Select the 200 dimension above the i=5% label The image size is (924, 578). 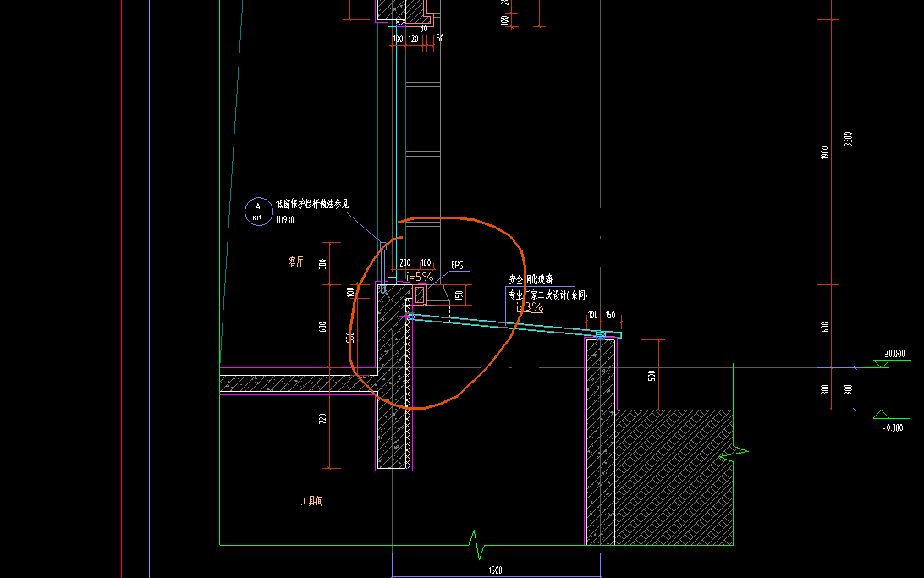404,263
